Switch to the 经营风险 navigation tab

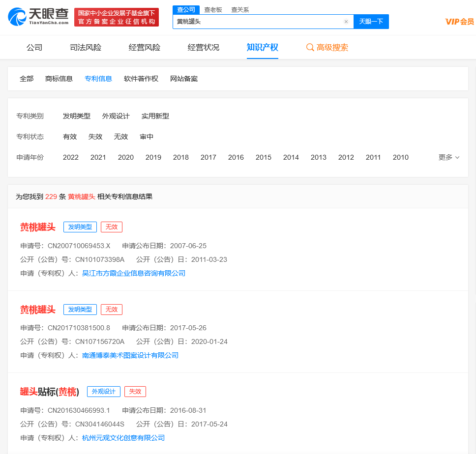tap(145, 47)
